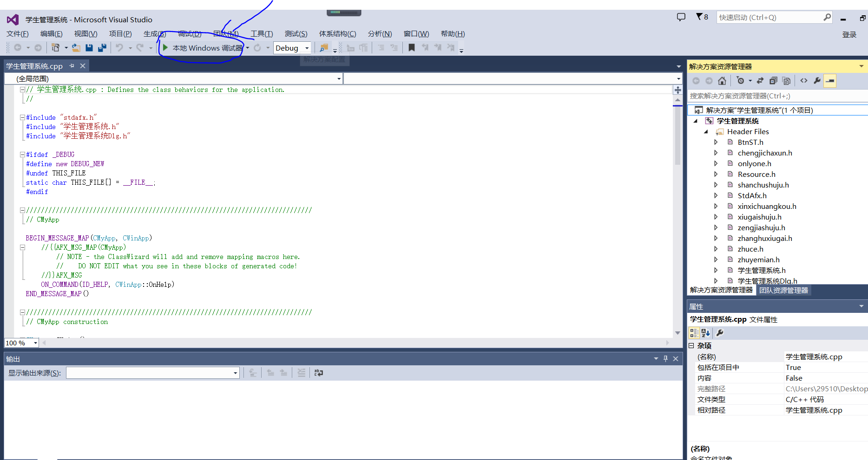This screenshot has height=460, width=868.
Task: Select onlyone.h in Solution Explorer
Action: pos(755,164)
